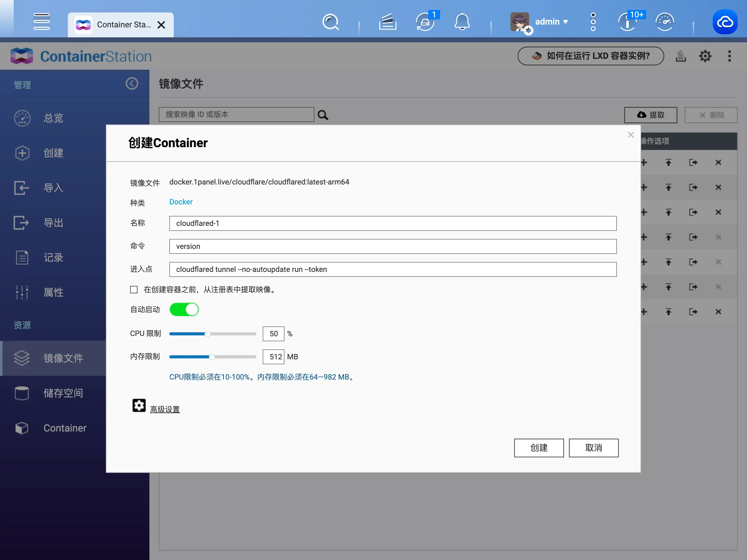Click the memory value box 512
The width and height of the screenshot is (747, 560).
click(x=273, y=357)
